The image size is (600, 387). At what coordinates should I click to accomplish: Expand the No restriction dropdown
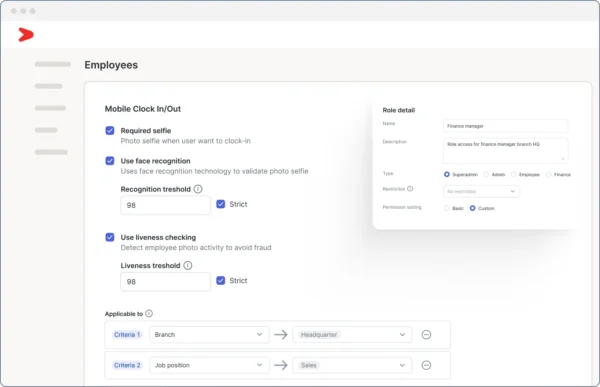(x=481, y=191)
